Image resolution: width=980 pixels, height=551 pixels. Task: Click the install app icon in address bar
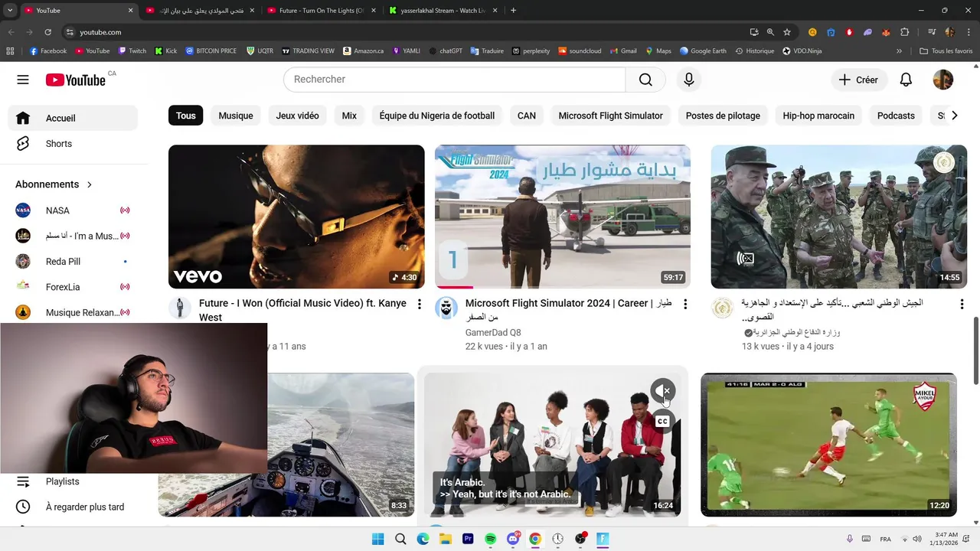(x=754, y=32)
